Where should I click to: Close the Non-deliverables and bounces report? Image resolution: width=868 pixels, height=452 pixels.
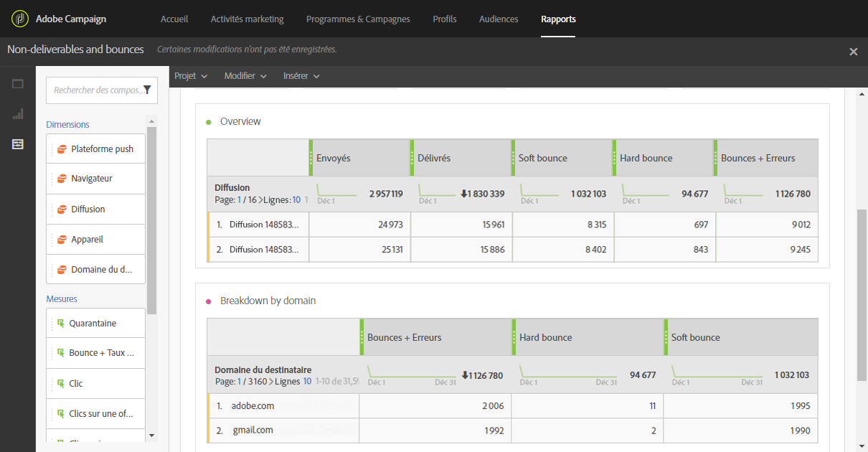(x=854, y=52)
